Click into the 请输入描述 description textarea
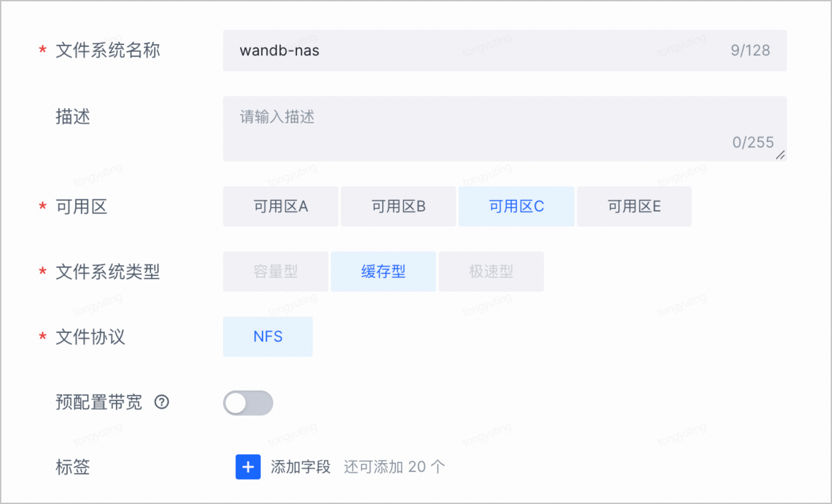 (x=505, y=129)
